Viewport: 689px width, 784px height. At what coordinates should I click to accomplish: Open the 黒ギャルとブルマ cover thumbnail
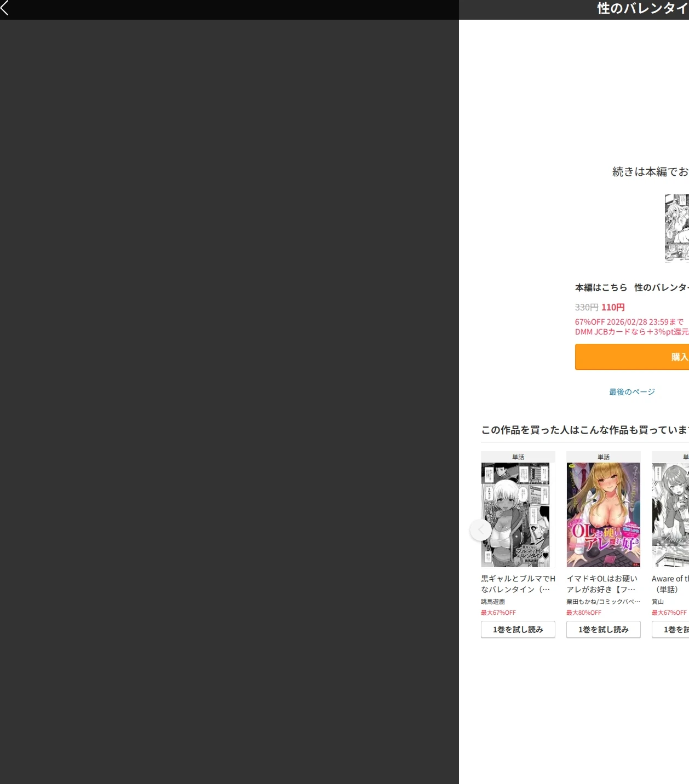point(518,515)
